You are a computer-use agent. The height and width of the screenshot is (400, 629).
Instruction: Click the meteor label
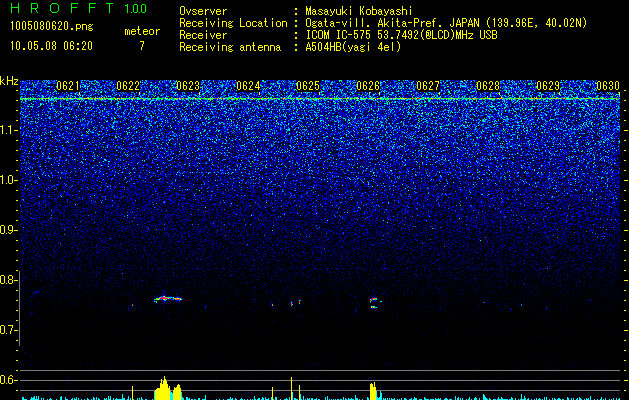tap(142, 31)
